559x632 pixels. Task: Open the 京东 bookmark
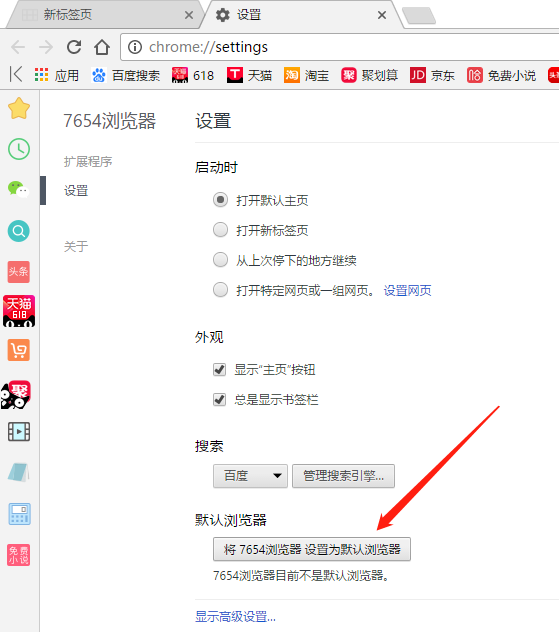tap(432, 75)
